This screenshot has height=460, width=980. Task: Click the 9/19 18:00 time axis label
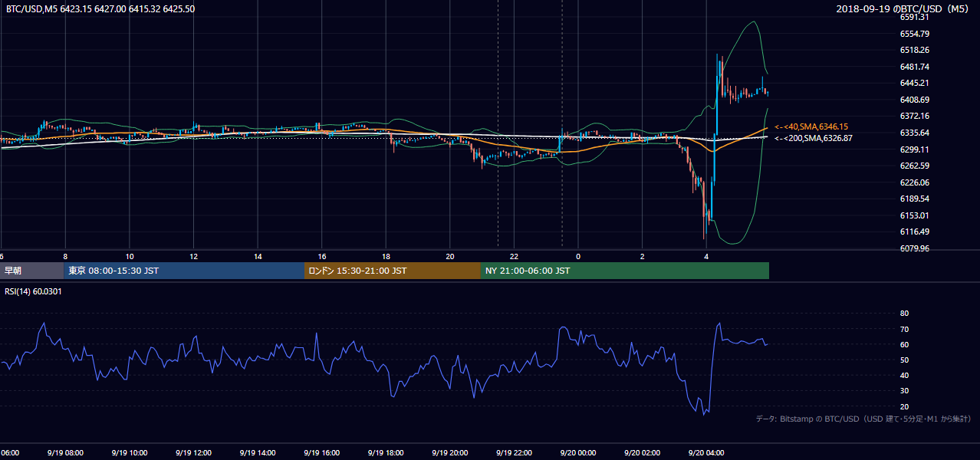tap(386, 453)
